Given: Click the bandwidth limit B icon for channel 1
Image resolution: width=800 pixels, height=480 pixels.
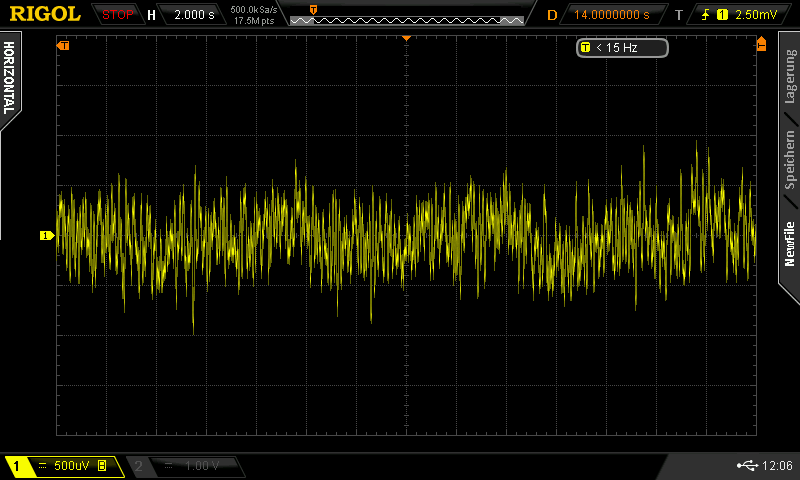Looking at the screenshot, I should pos(102,465).
